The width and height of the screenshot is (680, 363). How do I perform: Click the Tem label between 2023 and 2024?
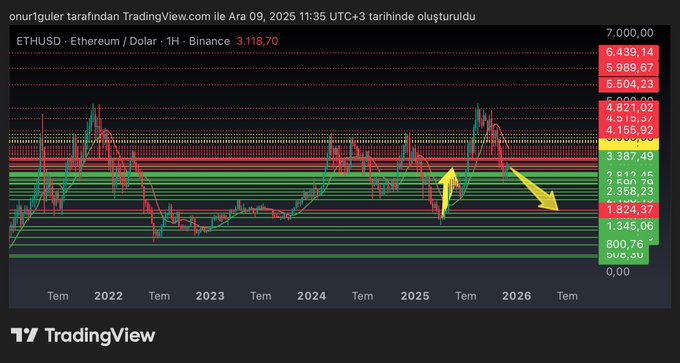coord(261,296)
